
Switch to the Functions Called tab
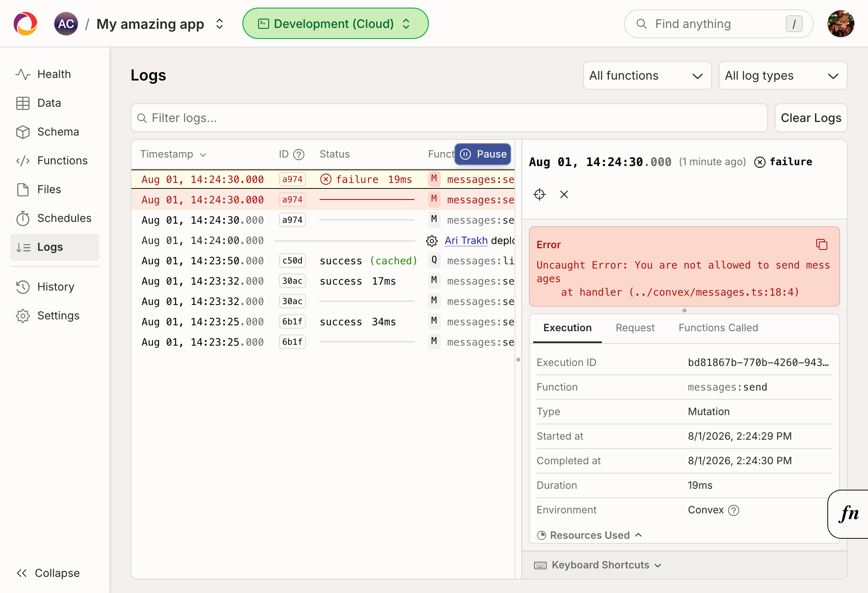pyautogui.click(x=718, y=328)
